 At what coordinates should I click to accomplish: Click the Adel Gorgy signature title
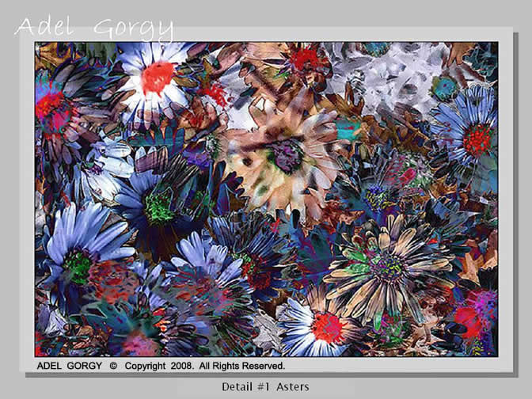point(93,28)
